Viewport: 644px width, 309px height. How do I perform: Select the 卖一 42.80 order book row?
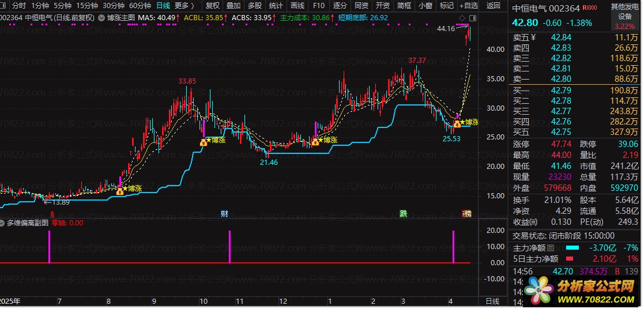click(x=576, y=80)
